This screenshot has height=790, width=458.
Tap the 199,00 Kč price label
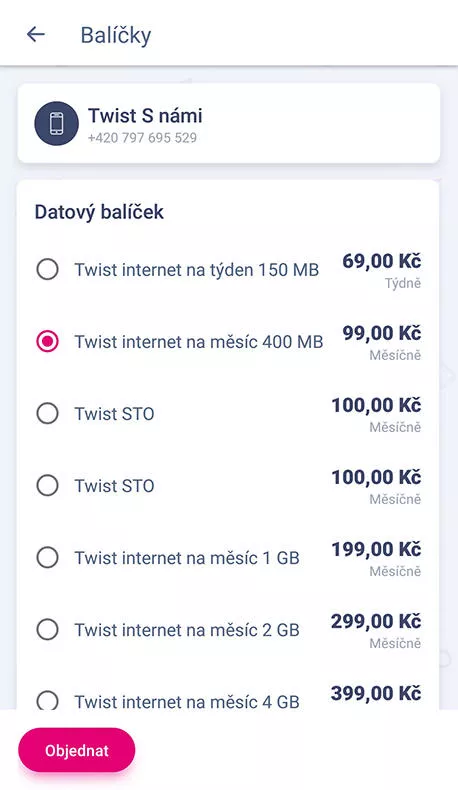click(x=376, y=549)
